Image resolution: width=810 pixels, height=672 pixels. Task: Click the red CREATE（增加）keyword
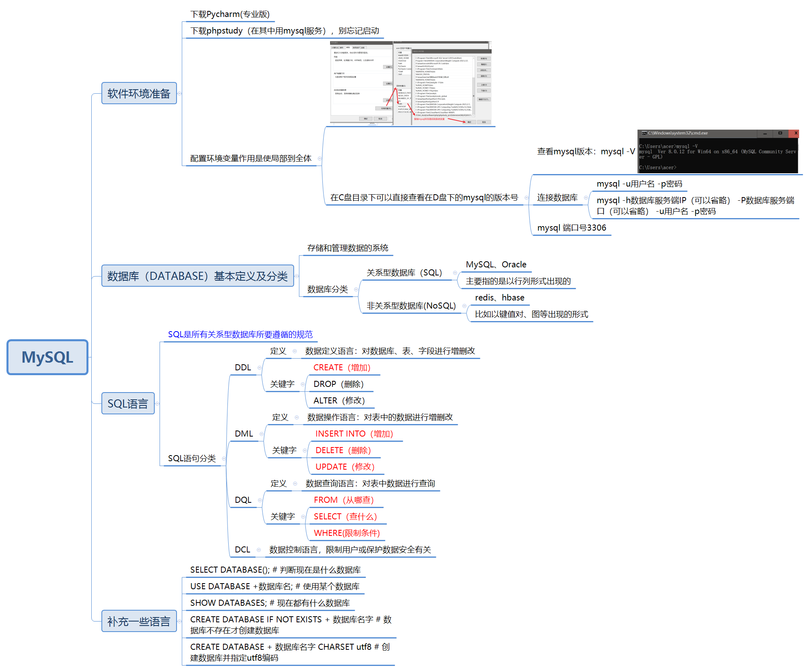pos(341,367)
